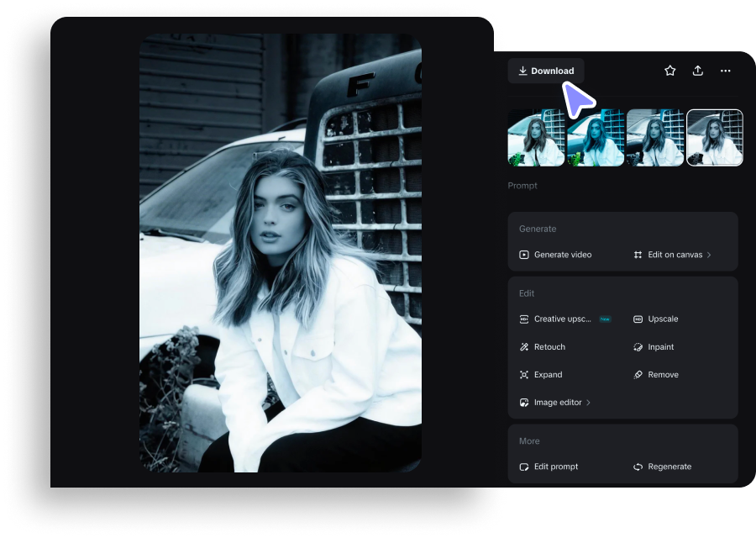The height and width of the screenshot is (538, 756).
Task: Select the first generated image thumbnail
Action: [535, 137]
